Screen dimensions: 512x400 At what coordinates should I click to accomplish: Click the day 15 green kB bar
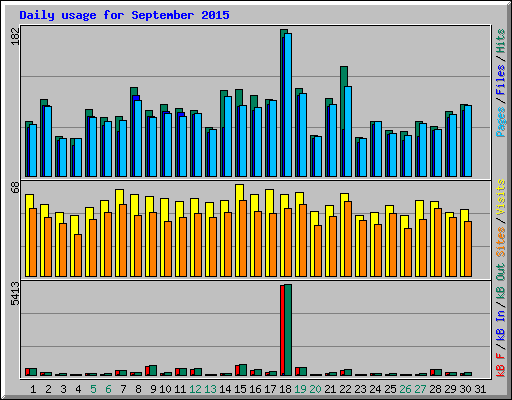pos(243,370)
